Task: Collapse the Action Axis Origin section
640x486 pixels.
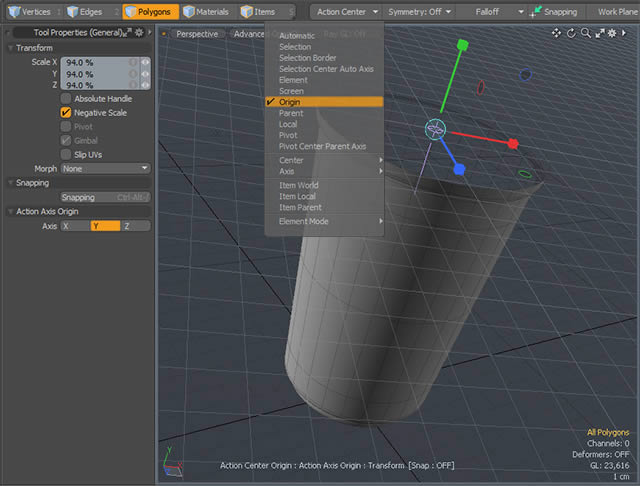Action: (11, 211)
